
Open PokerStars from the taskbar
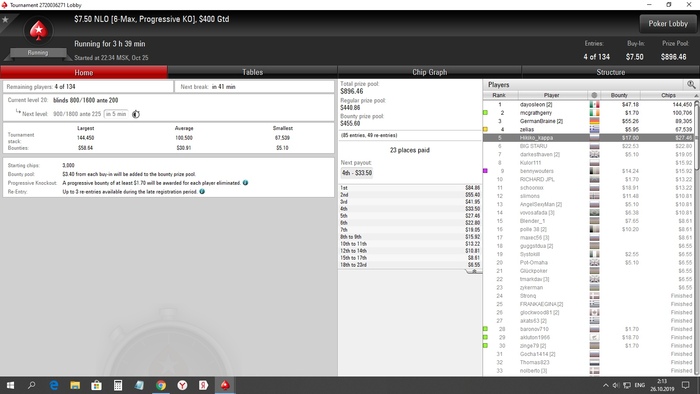click(x=225, y=385)
